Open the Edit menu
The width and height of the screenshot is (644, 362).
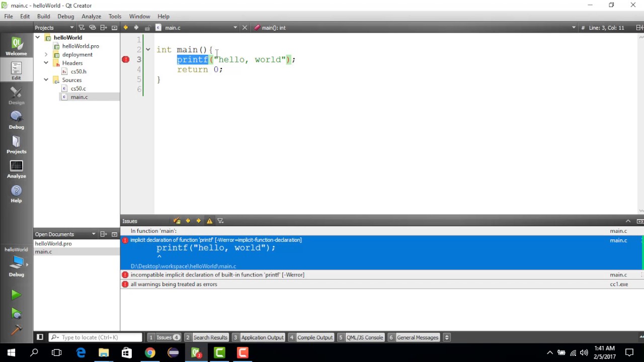tap(25, 16)
